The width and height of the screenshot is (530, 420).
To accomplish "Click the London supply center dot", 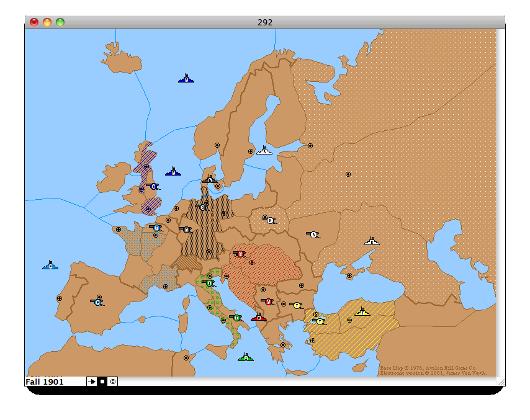I will tap(148, 209).
